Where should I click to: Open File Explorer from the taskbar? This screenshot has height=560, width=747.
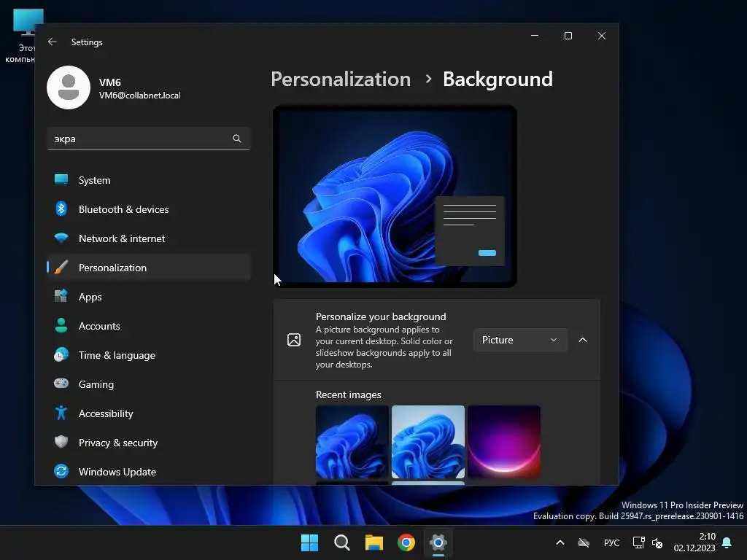point(374,542)
